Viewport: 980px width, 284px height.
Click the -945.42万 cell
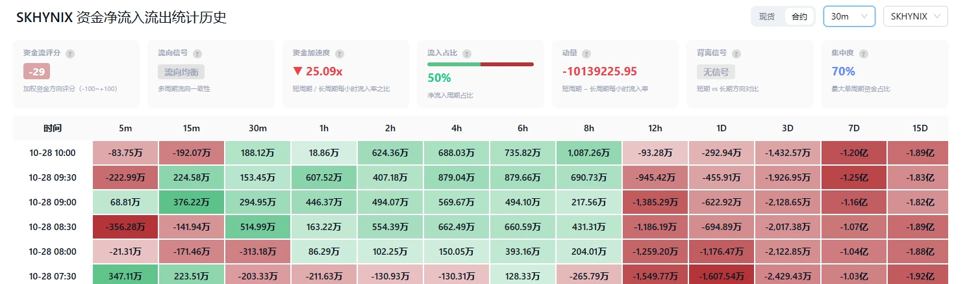click(x=655, y=178)
